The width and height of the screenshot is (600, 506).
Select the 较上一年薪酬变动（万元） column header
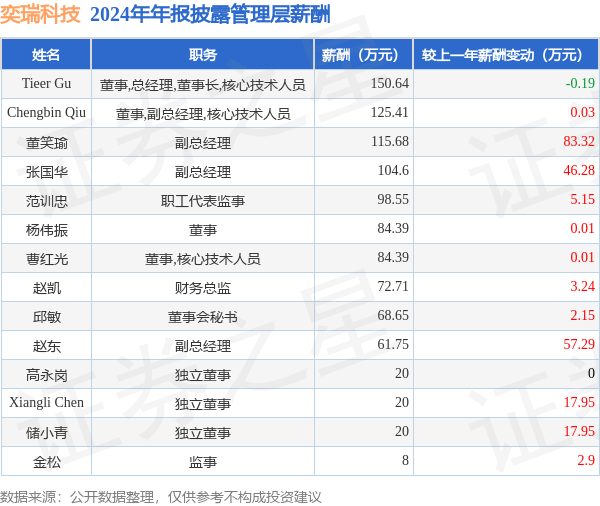point(506,55)
